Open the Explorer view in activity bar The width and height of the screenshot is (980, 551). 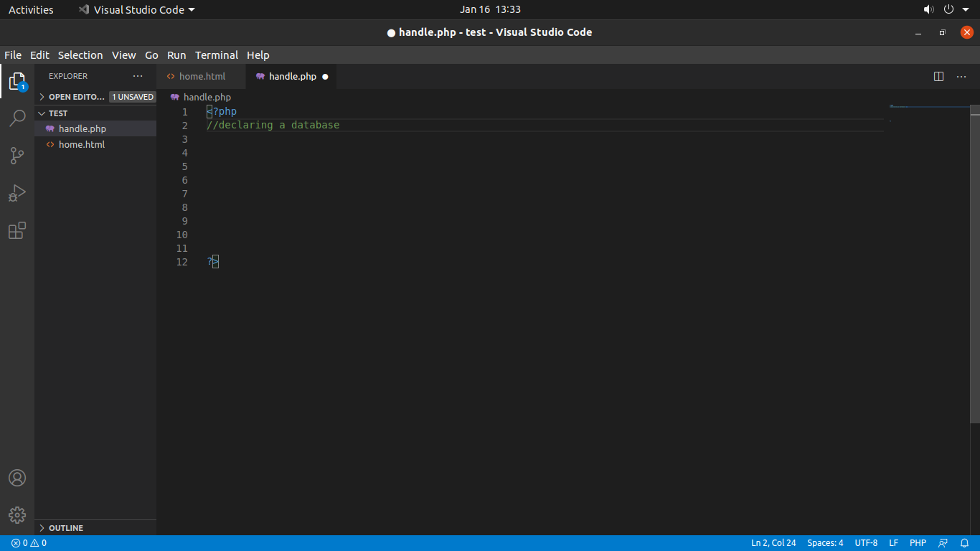pos(17,82)
